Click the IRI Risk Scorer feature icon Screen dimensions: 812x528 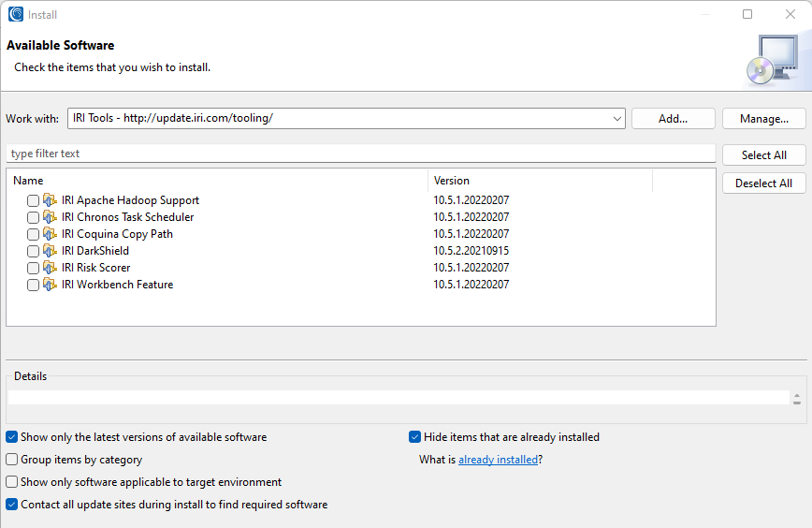pos(50,268)
